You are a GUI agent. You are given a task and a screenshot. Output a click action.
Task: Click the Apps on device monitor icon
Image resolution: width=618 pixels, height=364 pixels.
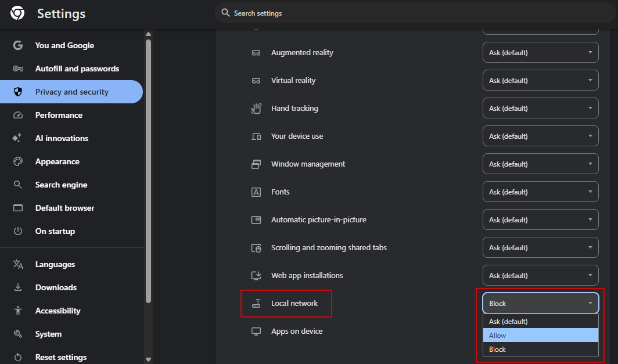256,331
